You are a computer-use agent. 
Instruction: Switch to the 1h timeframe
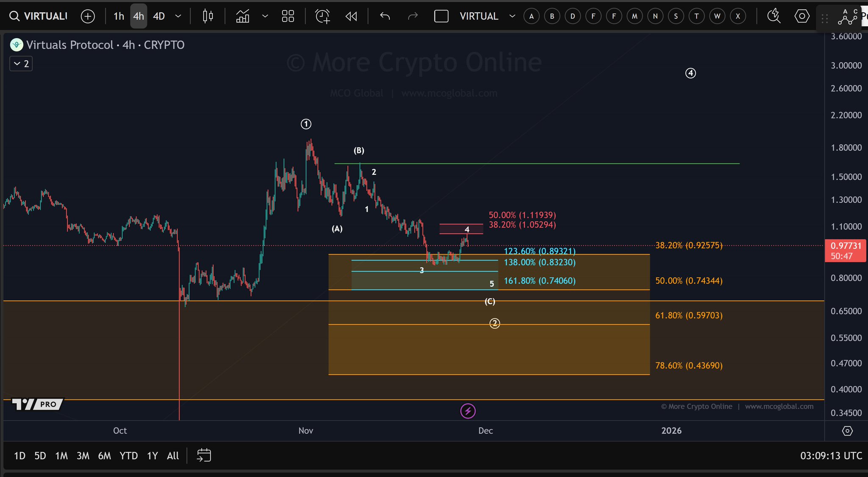point(119,16)
